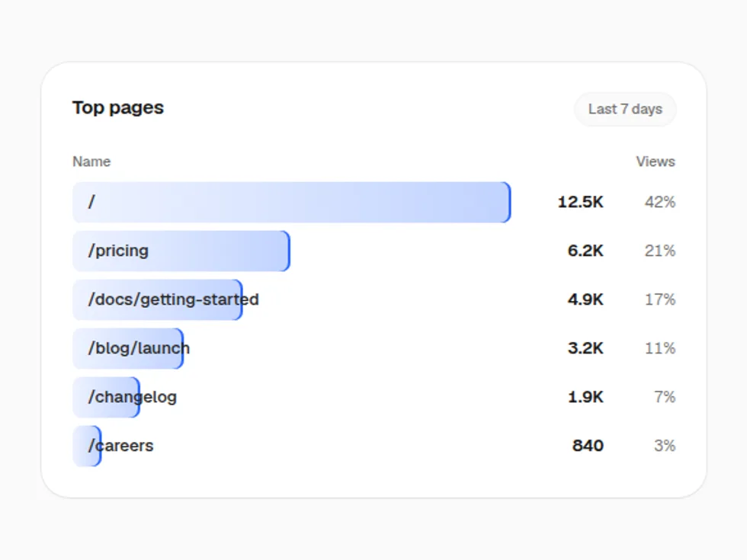
Task: Open the /blog/launch row
Action: pos(374,348)
